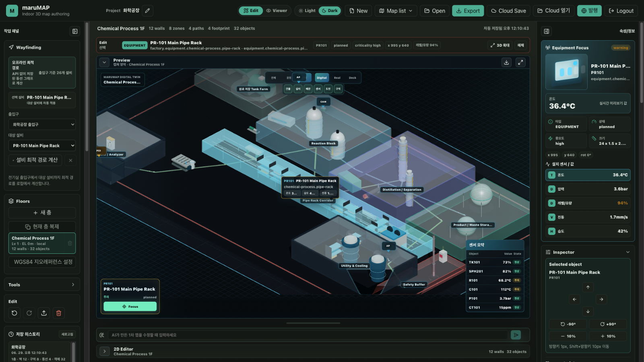Click the Preview fullscreen expand icon
The height and width of the screenshot is (362, 644).
[521, 62]
